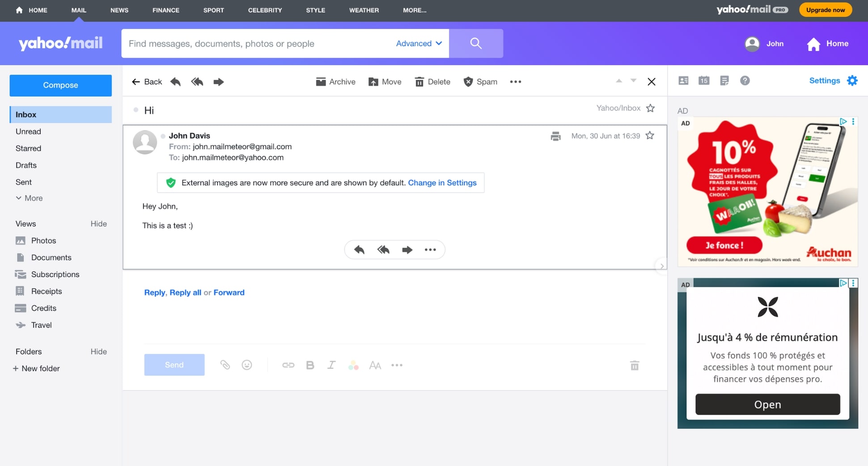The image size is (868, 466).
Task: Print the email from John Davis
Action: point(555,136)
